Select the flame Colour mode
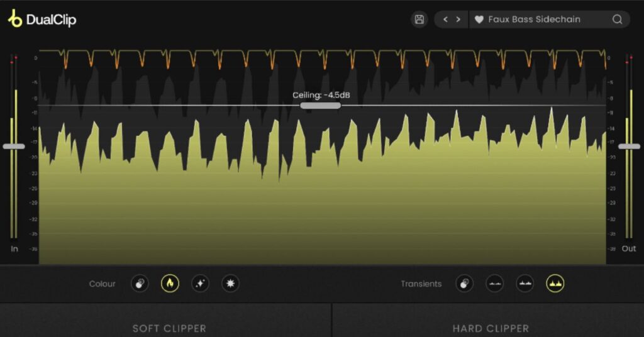 [x=170, y=283]
